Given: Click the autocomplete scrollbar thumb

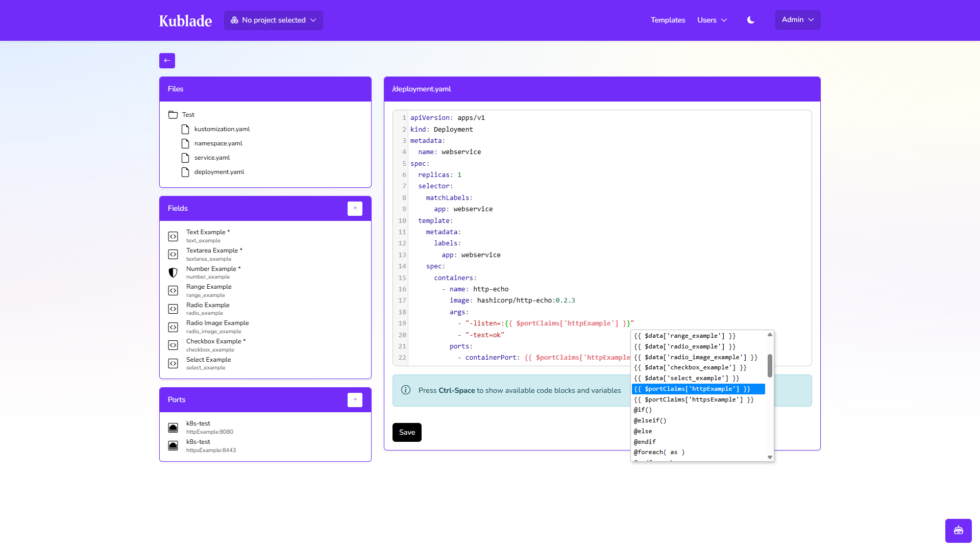Looking at the screenshot, I should 770,366.
